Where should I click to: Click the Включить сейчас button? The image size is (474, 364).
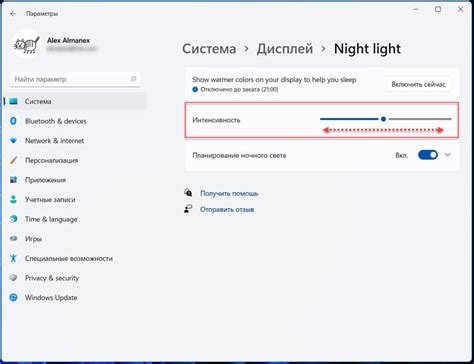[x=418, y=84]
